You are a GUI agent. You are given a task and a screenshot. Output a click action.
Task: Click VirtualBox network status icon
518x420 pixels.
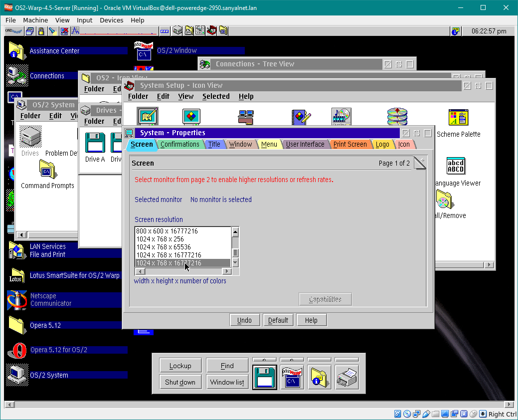[417, 414]
